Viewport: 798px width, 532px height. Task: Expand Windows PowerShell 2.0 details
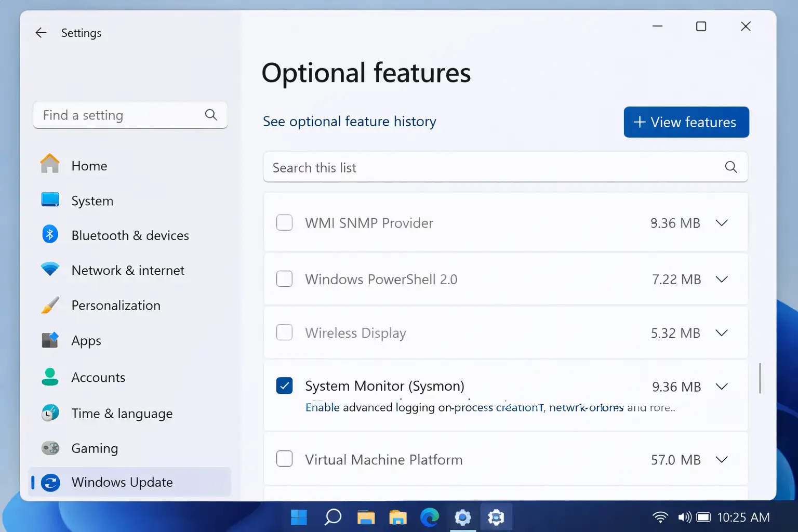click(722, 279)
